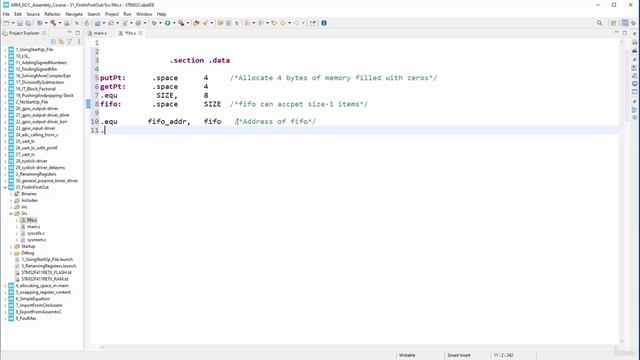Open the Navigate menu
The image size is (640, 360).
[74, 14]
